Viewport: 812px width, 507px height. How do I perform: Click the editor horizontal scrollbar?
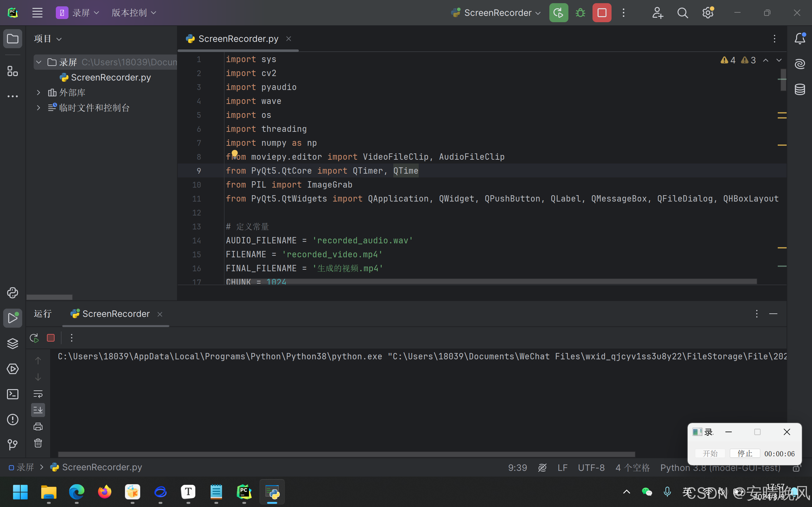coord(490,282)
